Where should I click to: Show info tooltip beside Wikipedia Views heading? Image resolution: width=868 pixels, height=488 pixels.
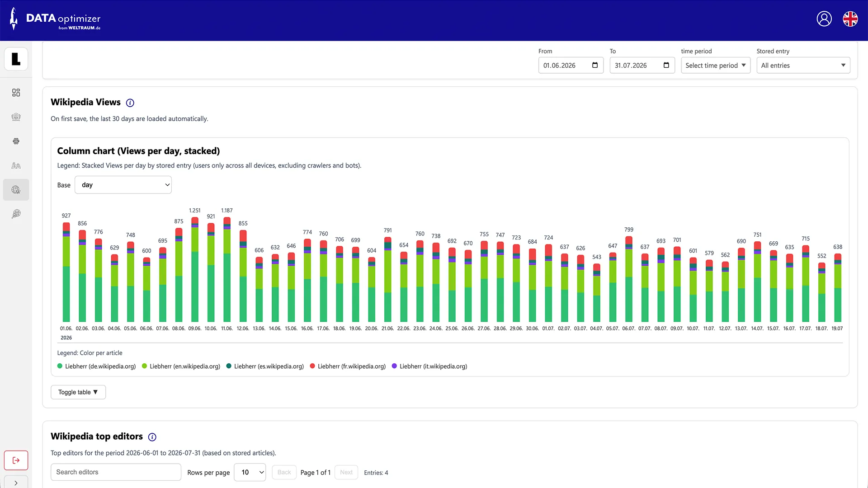tap(130, 103)
